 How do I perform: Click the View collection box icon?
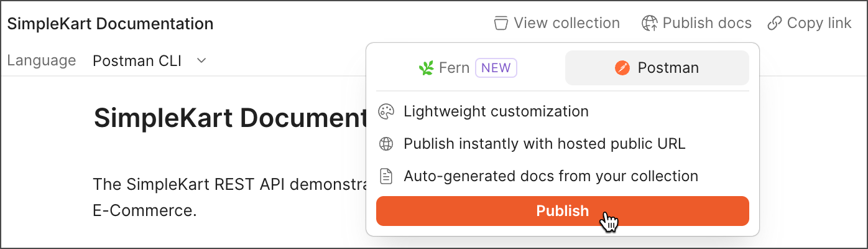(x=501, y=24)
